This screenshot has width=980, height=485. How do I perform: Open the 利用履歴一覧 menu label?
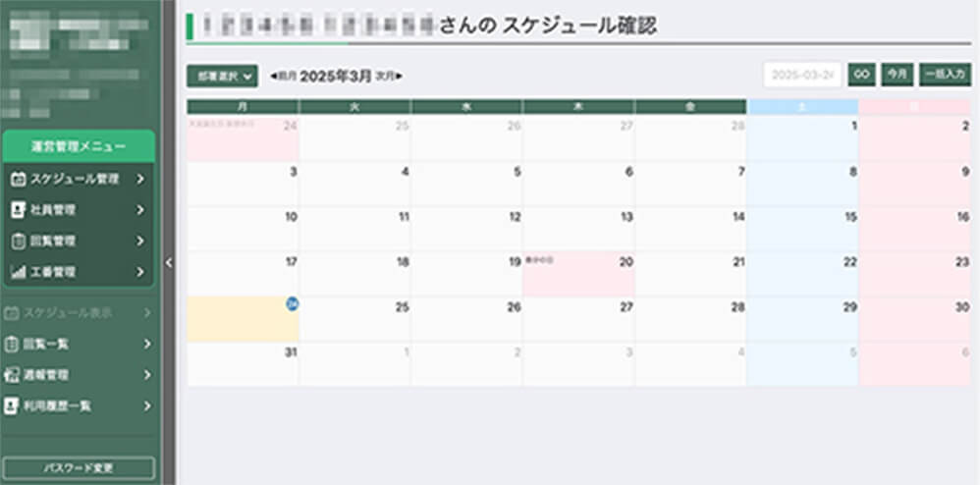click(x=57, y=406)
